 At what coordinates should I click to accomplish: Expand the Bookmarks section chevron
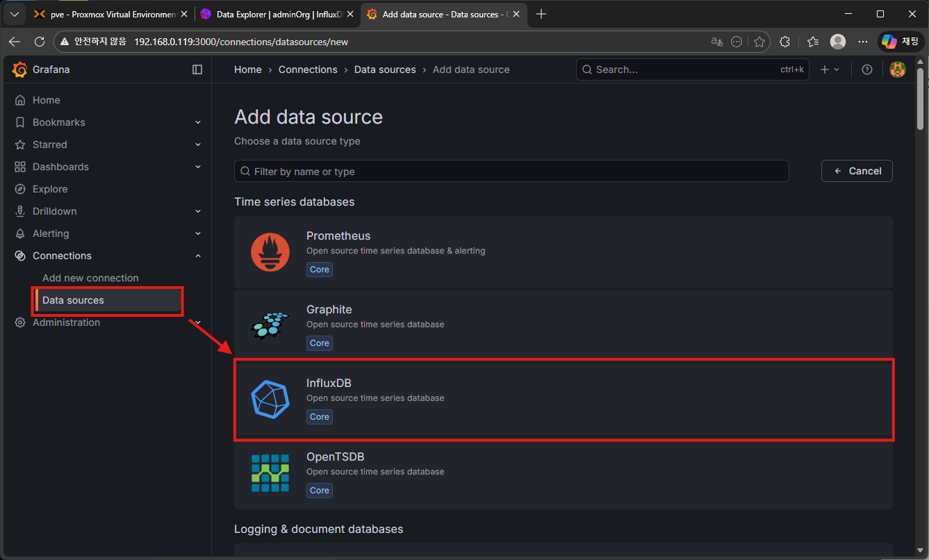(x=198, y=122)
